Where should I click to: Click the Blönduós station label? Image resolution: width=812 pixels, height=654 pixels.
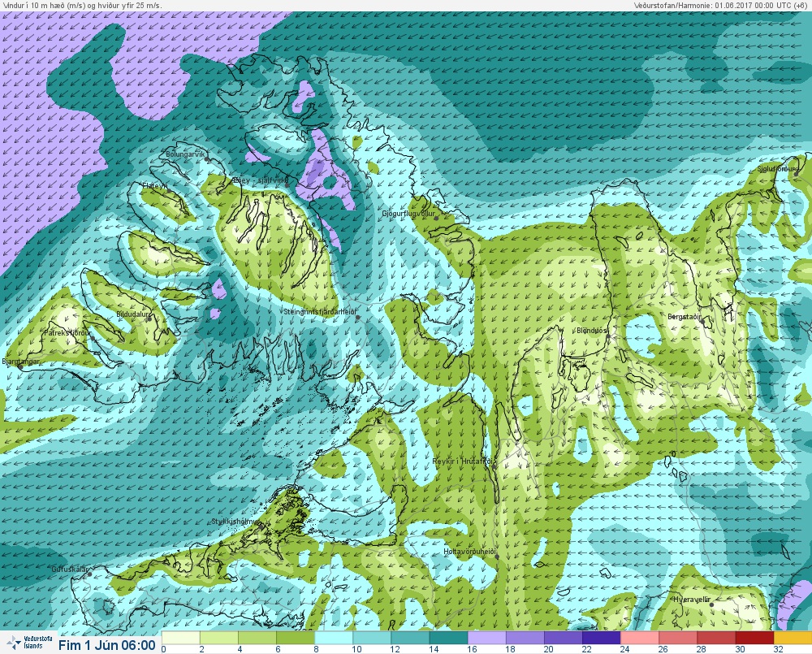[592, 331]
